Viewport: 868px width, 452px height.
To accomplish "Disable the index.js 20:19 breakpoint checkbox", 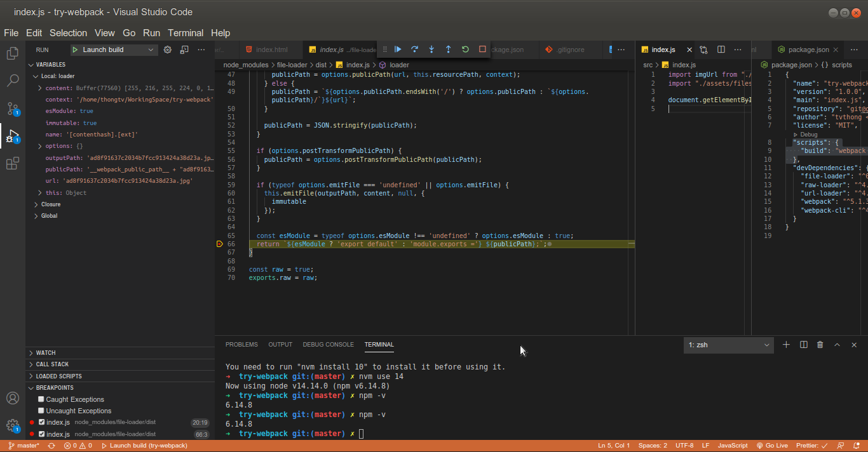I will [x=41, y=422].
